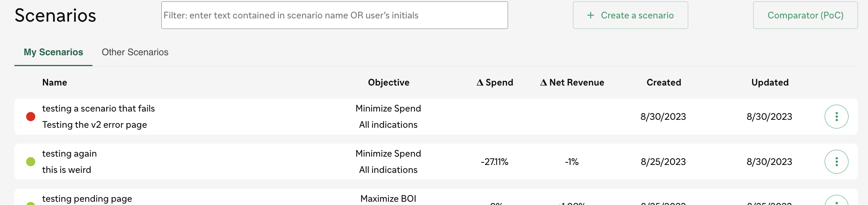Open three-dot menu for failing scenario row
The image size is (868, 205).
point(836,117)
